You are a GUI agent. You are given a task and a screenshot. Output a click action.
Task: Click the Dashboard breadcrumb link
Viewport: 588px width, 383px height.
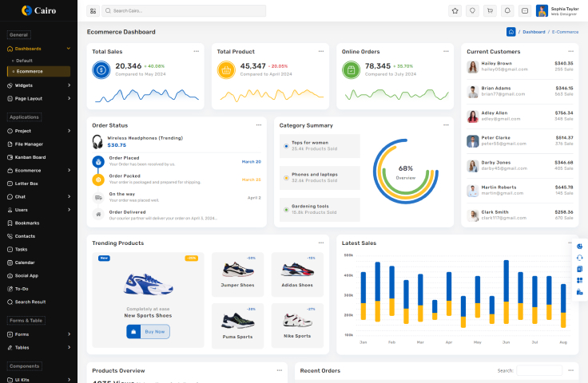pyautogui.click(x=534, y=32)
